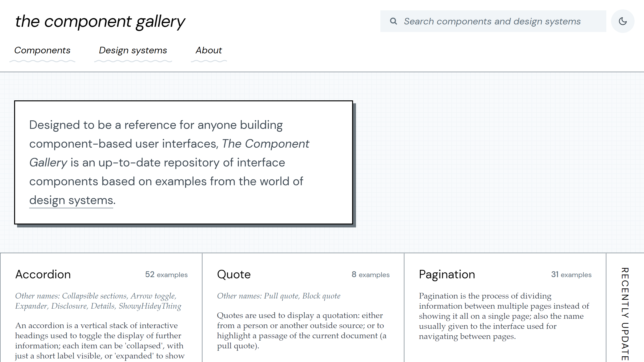Open the Components navigation item
Viewport: 644px width, 362px height.
[42, 51]
